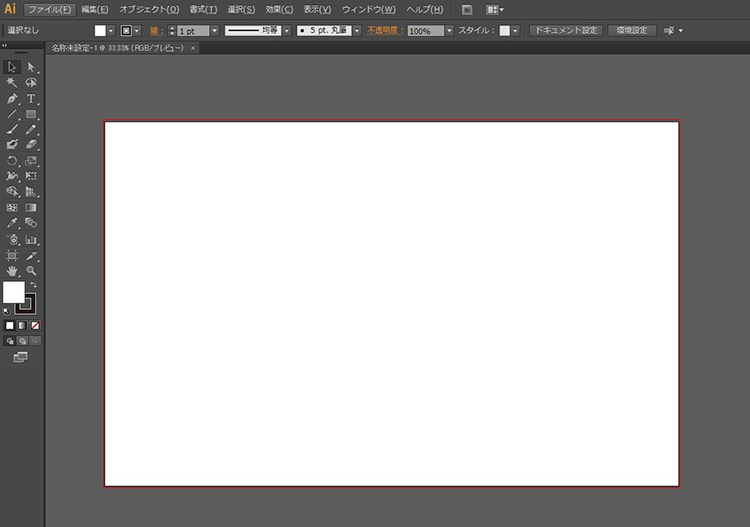Select the Selection tool arrow
Screen dimensions: 750x527
pos(12,67)
